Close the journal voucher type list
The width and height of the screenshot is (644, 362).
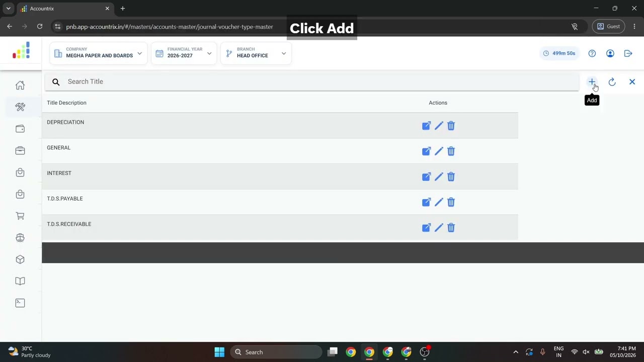click(632, 82)
